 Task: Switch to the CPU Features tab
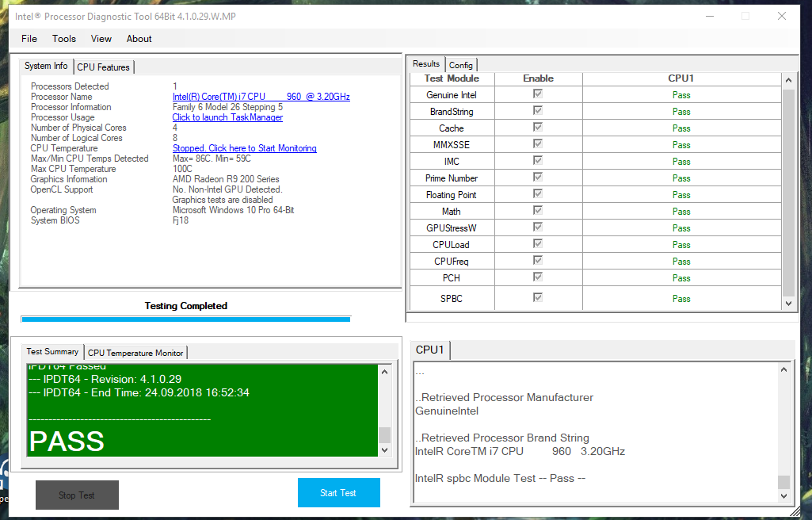tap(104, 67)
